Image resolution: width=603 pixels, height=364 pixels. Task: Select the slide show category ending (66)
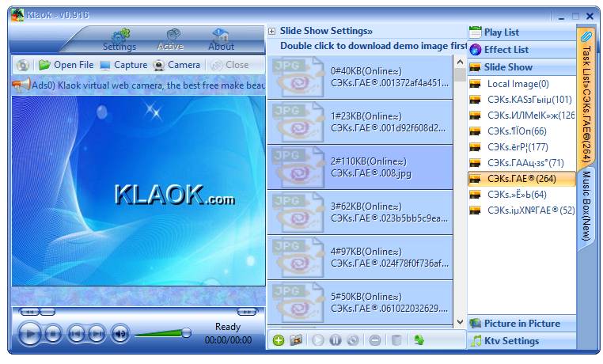521,131
